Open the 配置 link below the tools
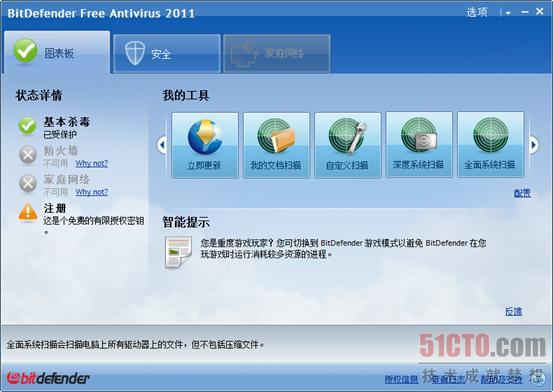The height and width of the screenshot is (392, 553). [x=522, y=193]
